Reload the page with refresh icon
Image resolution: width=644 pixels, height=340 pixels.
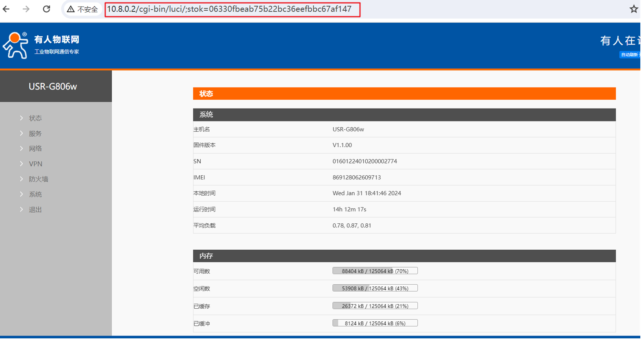(x=47, y=9)
